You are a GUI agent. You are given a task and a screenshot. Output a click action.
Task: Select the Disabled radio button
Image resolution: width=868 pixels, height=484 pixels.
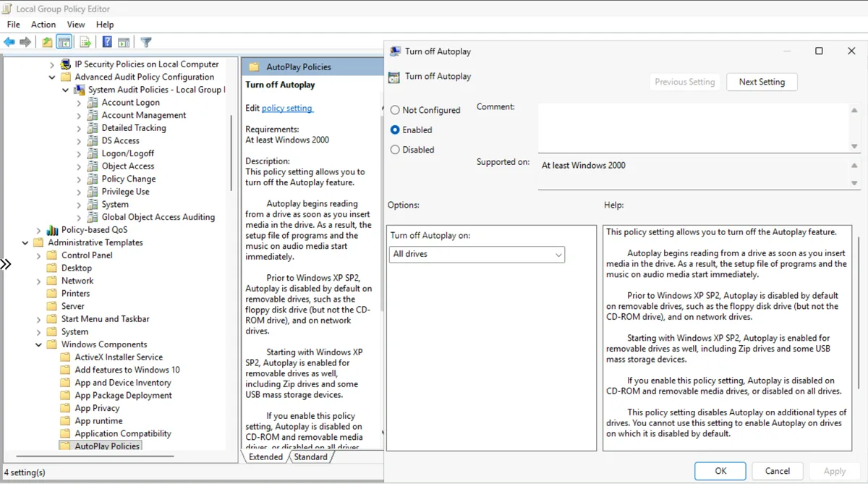pos(395,150)
